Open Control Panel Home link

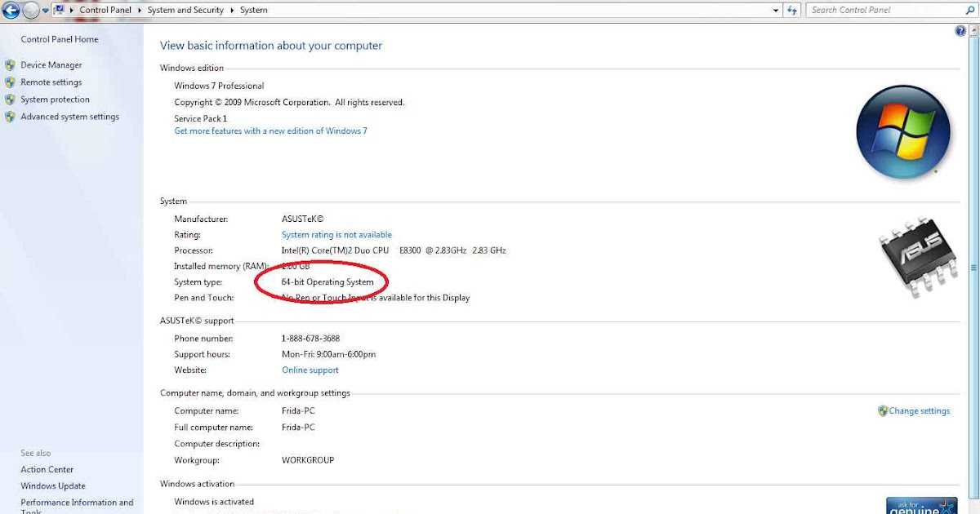pos(60,39)
